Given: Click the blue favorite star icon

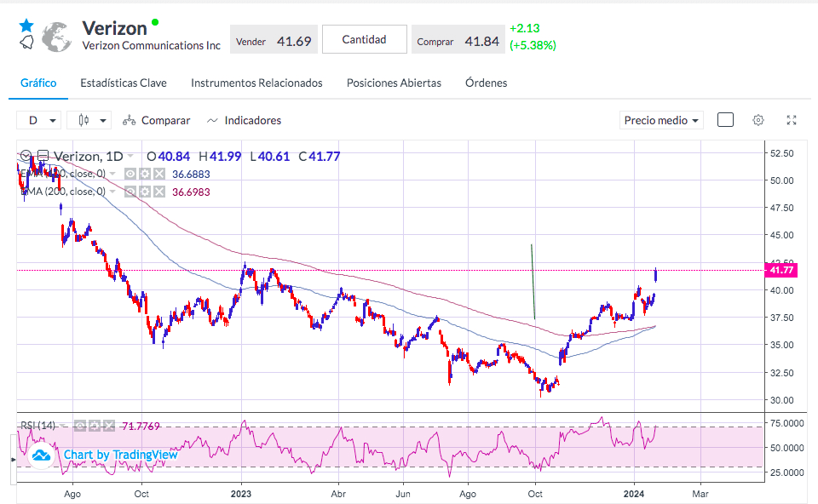Looking at the screenshot, I should (26, 25).
